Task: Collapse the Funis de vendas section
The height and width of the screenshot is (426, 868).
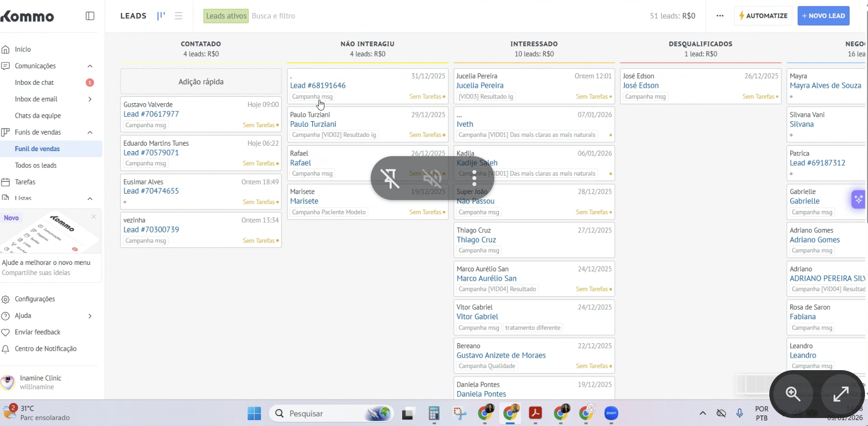Action: [90, 133]
